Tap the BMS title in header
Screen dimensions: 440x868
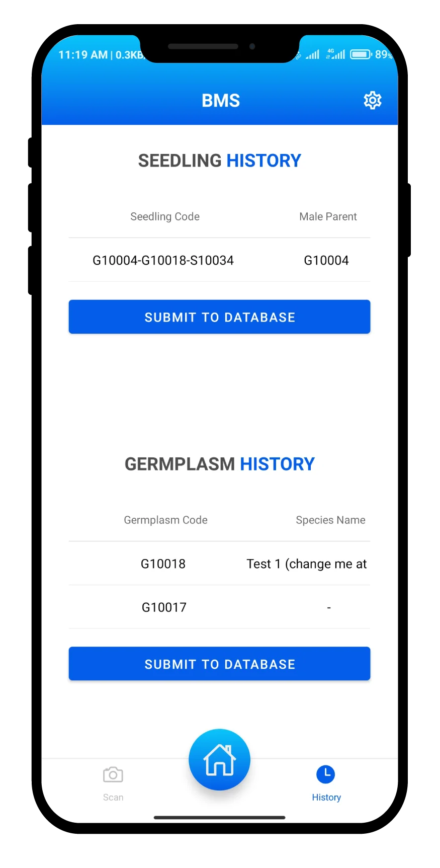pyautogui.click(x=221, y=100)
